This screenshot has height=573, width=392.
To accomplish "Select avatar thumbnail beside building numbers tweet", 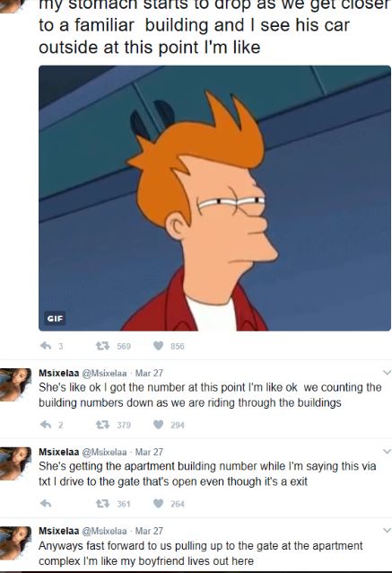I will (15, 384).
